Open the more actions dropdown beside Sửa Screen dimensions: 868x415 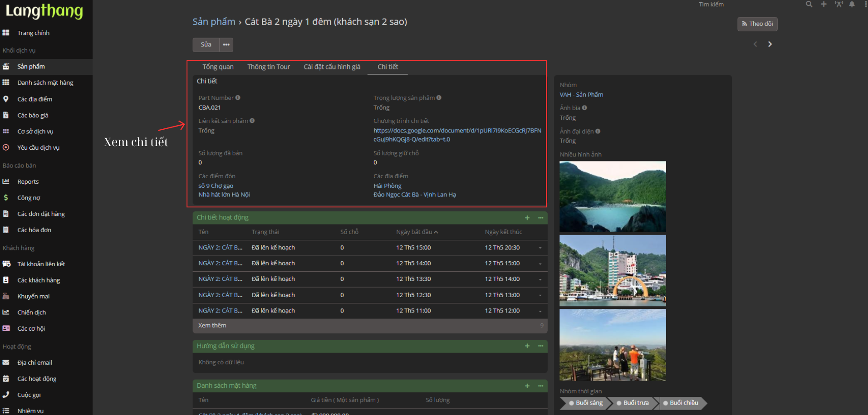226,44
